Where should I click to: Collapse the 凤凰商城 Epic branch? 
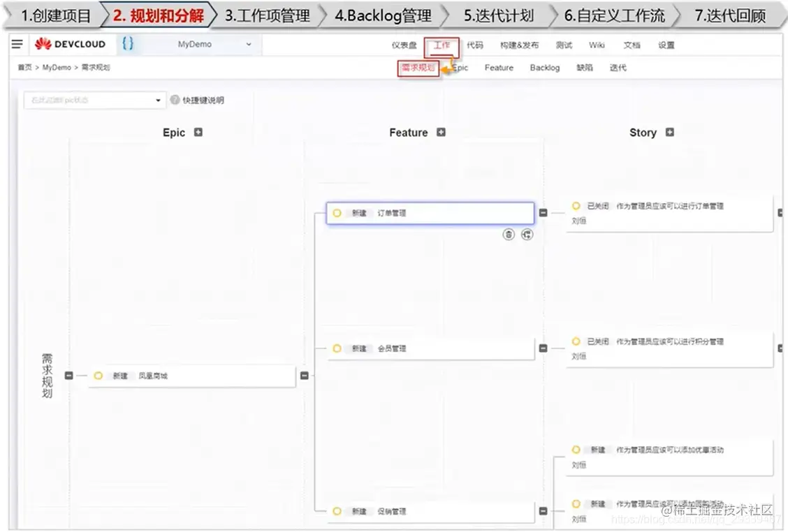tap(305, 376)
